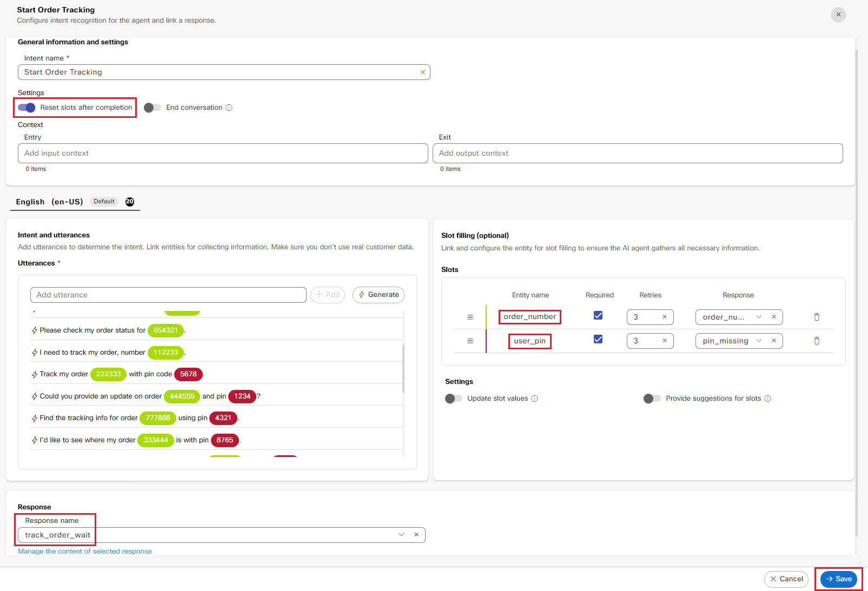Enable the End conversation toggle
868x591 pixels.
(153, 108)
